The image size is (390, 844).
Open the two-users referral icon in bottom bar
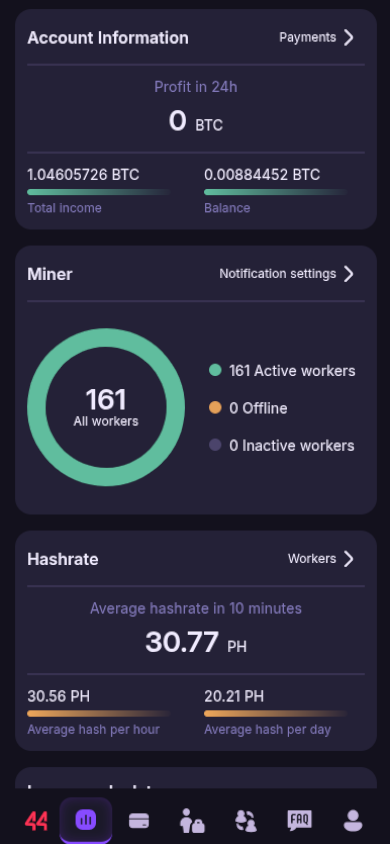pos(246,821)
